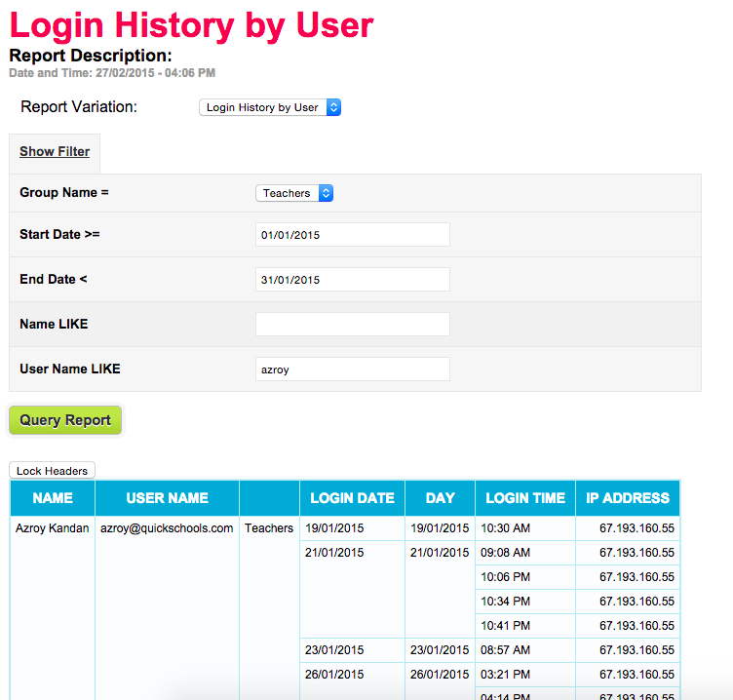This screenshot has width=733, height=700.
Task: Click the DAY column header
Action: tap(440, 498)
